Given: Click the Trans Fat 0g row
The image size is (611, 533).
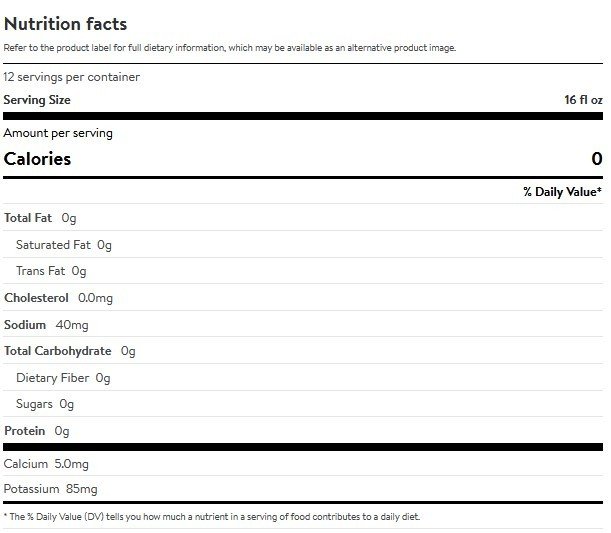Looking at the screenshot, I should click(x=303, y=271).
